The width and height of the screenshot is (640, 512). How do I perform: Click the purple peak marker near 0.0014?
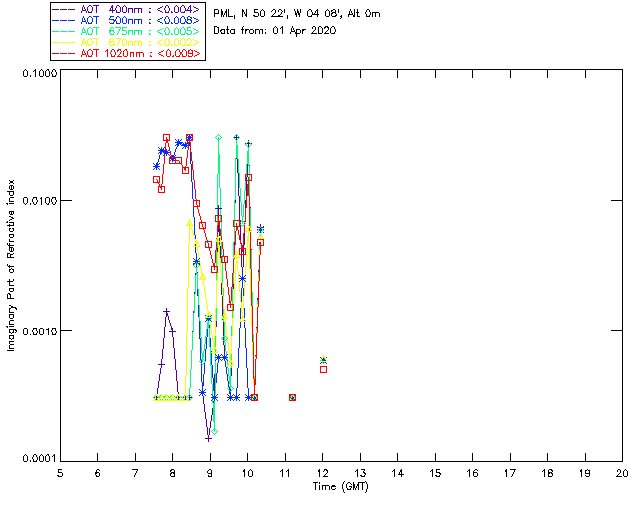(167, 311)
